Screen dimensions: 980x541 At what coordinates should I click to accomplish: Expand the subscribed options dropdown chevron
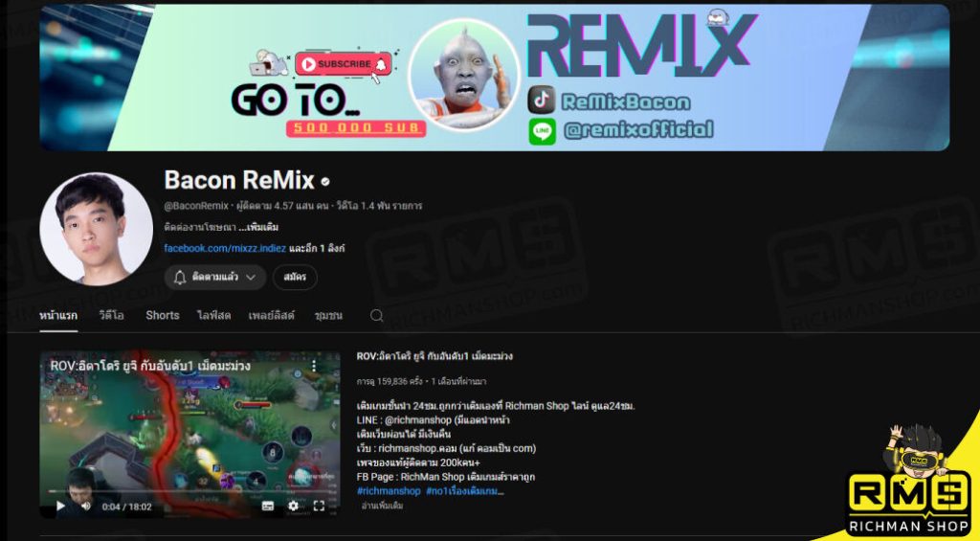tap(251, 278)
